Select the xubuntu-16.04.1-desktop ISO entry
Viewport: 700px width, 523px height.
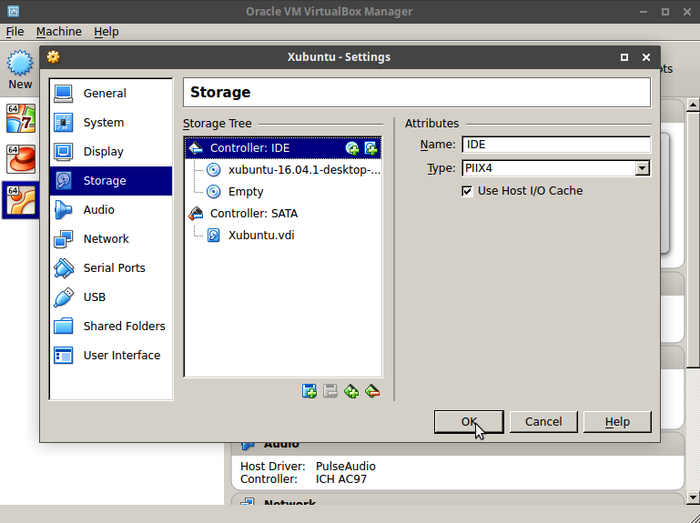pos(283,170)
